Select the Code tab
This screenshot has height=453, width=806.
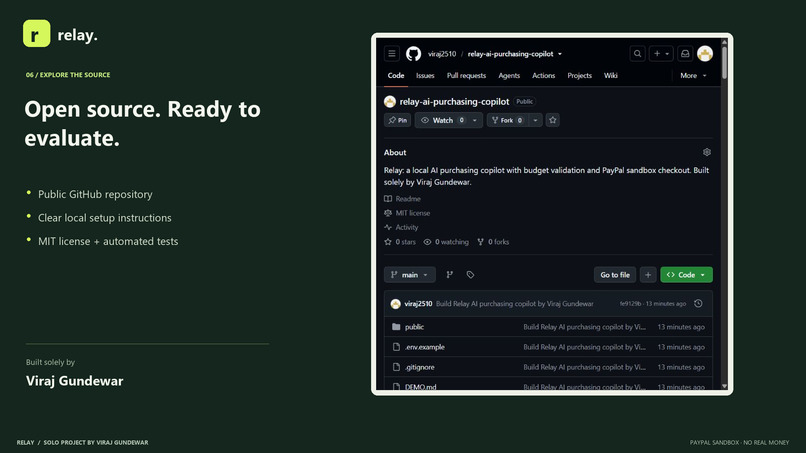tap(396, 76)
